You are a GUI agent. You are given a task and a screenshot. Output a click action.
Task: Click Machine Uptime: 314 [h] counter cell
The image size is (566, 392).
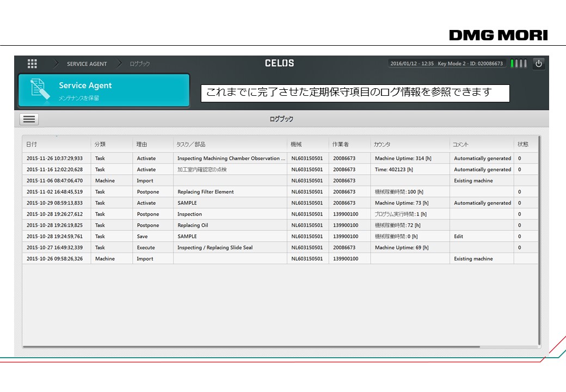(x=410, y=158)
